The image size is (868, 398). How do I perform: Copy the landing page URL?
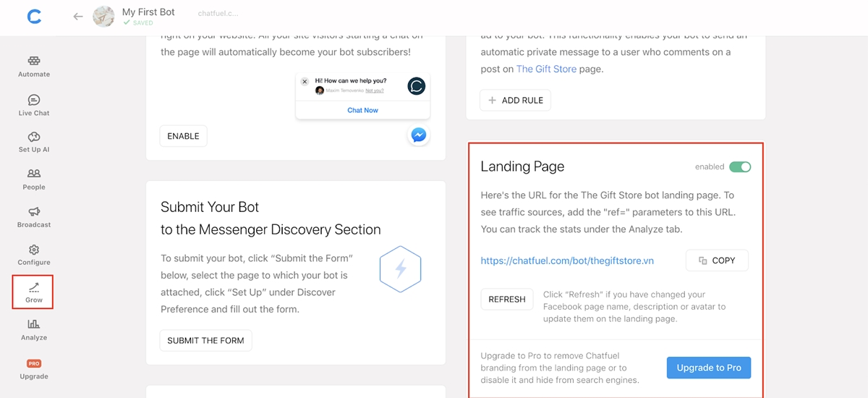click(x=717, y=261)
